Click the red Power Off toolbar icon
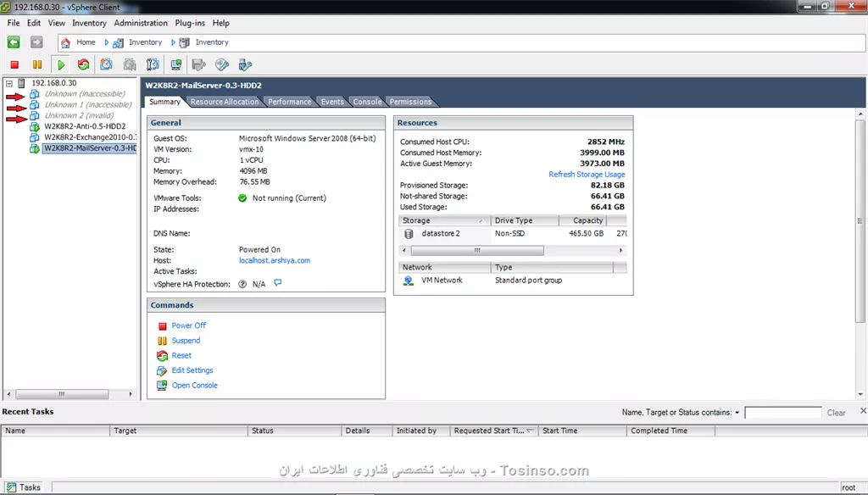This screenshot has width=868, height=495. tap(15, 64)
